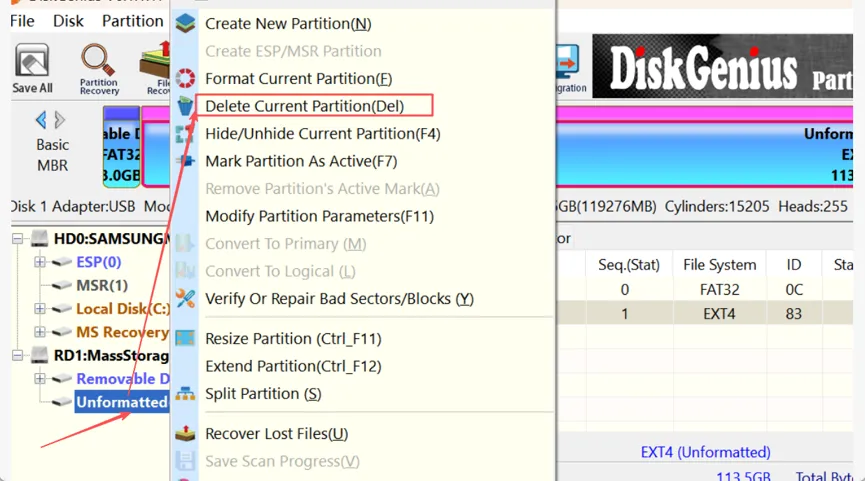Viewport: 865px width, 481px height.
Task: Open the Disk menu
Action: click(68, 21)
